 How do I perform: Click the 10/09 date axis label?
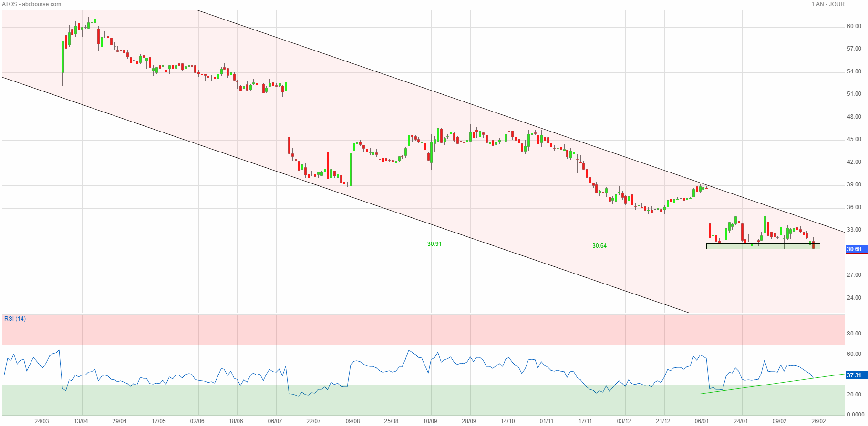coord(430,421)
